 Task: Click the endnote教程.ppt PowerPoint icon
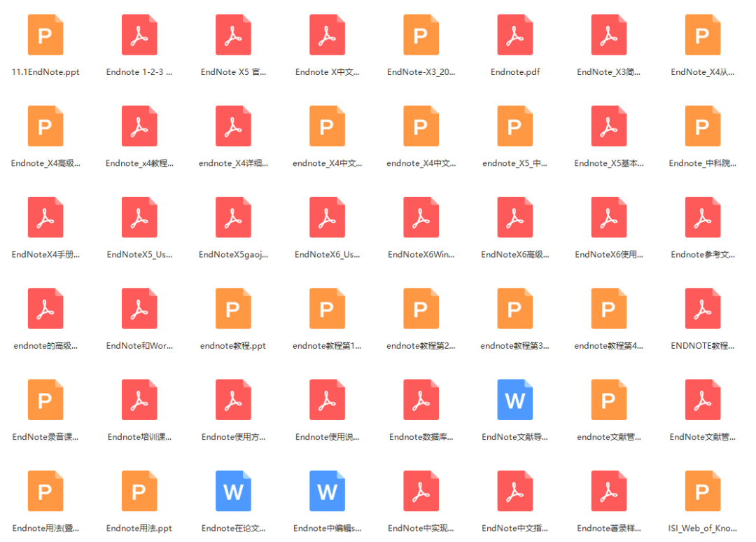233,308
